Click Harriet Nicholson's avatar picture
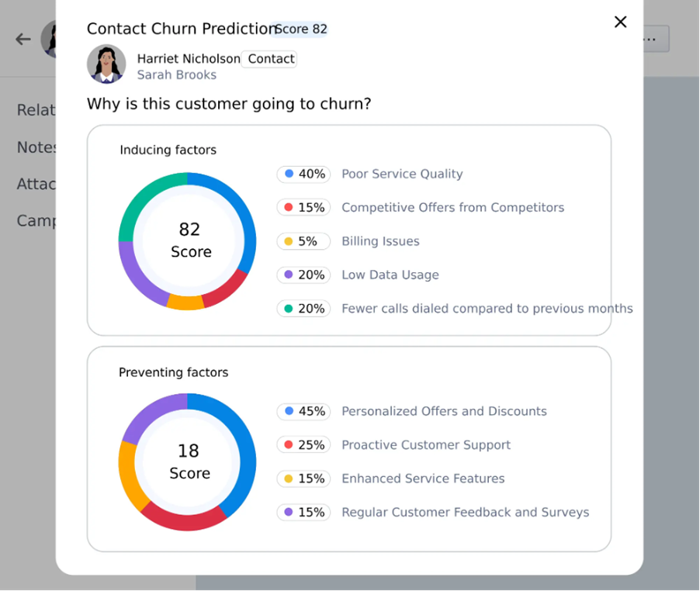The height and width of the screenshot is (591, 700). coord(106,64)
